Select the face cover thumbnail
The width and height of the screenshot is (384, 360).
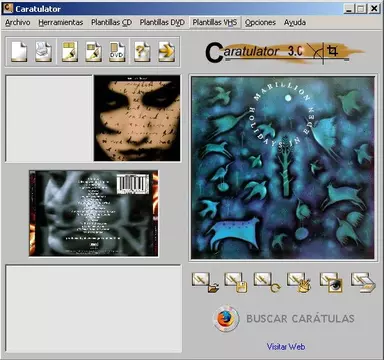(x=137, y=118)
